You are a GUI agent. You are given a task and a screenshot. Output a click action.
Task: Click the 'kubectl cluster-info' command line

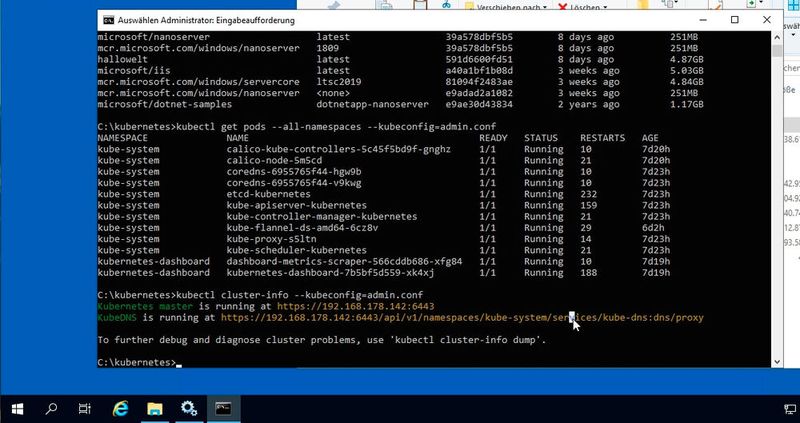coord(260,295)
